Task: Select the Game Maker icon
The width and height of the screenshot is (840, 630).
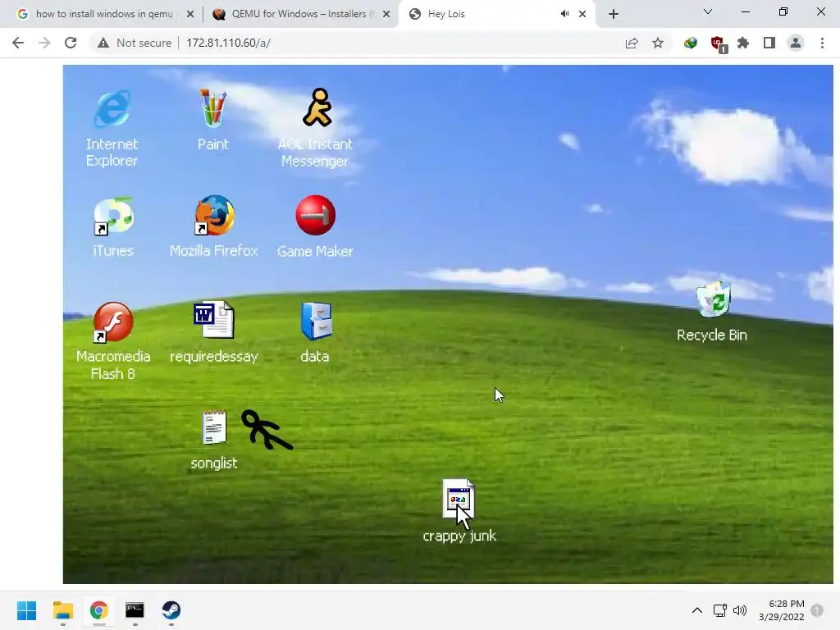Action: pos(316,216)
